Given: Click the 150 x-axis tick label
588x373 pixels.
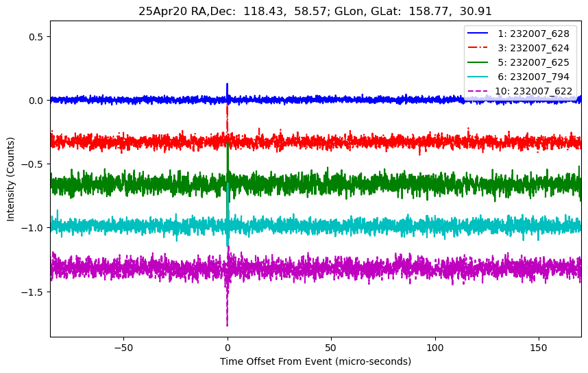Looking at the screenshot, I should coord(539,348).
